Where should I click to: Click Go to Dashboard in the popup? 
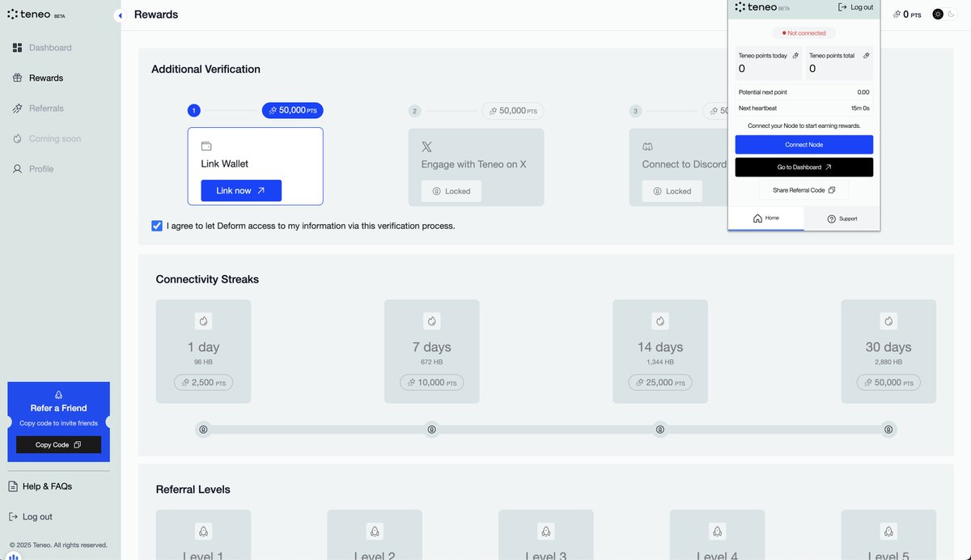point(804,168)
